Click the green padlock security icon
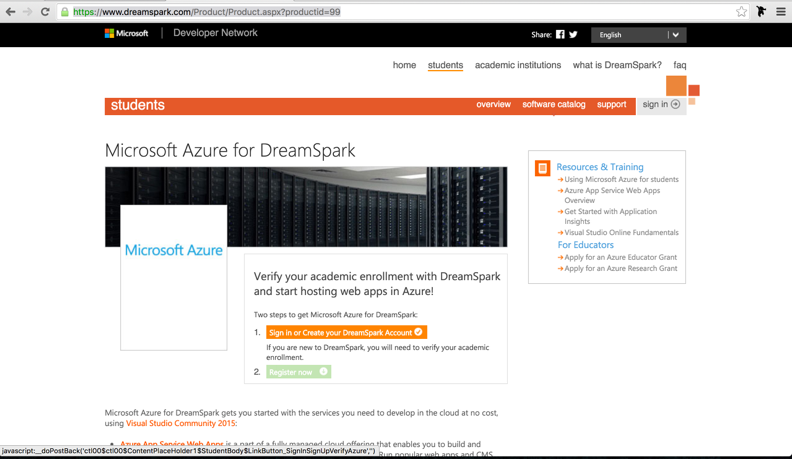The height and width of the screenshot is (459, 792). click(x=65, y=12)
